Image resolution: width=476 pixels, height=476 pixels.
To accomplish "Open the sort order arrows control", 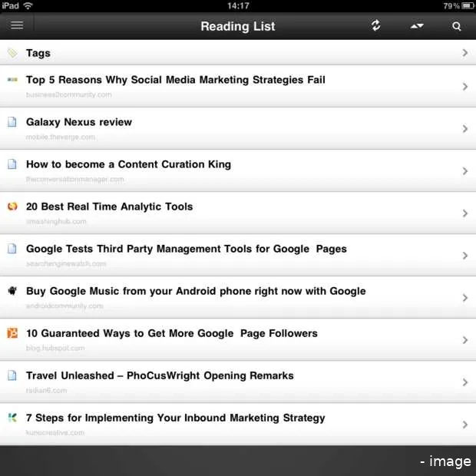I will (x=417, y=26).
